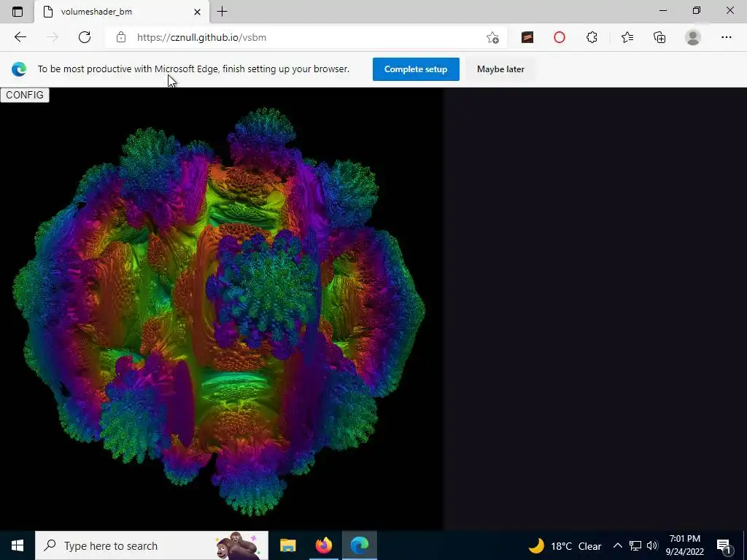Add this page to favorites
Viewport: 747px width, 560px height.
pyautogui.click(x=492, y=38)
